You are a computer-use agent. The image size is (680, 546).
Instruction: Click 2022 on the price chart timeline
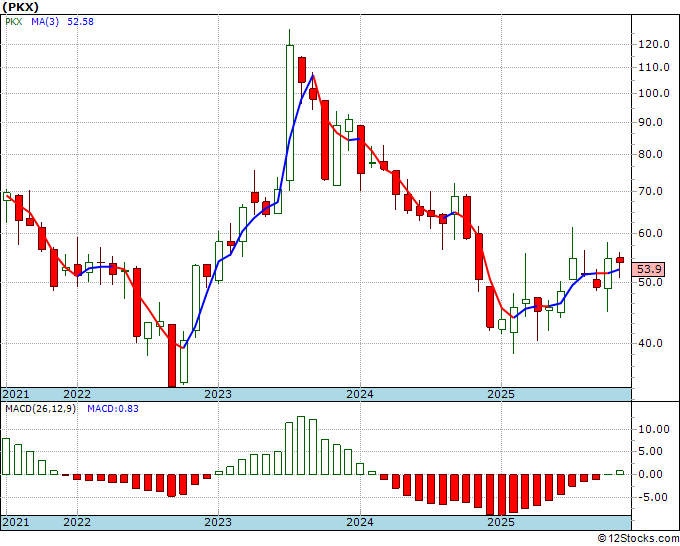coord(77,394)
